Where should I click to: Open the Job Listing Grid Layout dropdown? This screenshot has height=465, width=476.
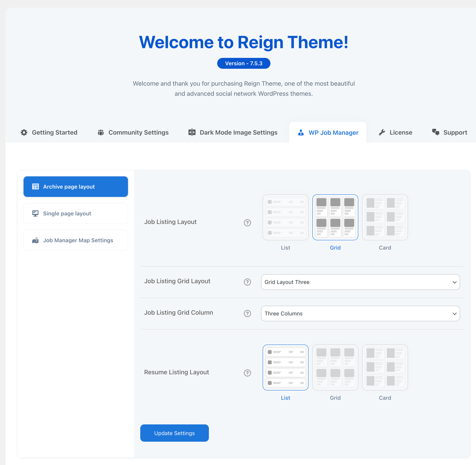click(x=360, y=282)
